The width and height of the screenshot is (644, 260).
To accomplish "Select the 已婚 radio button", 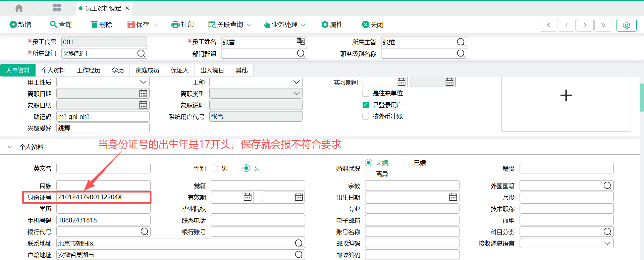I will pyautogui.click(x=407, y=163).
